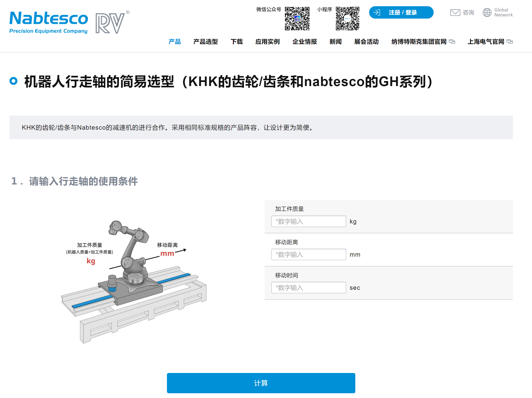Click the envelope inquiry icon
This screenshot has height=398, width=532.
455,13
